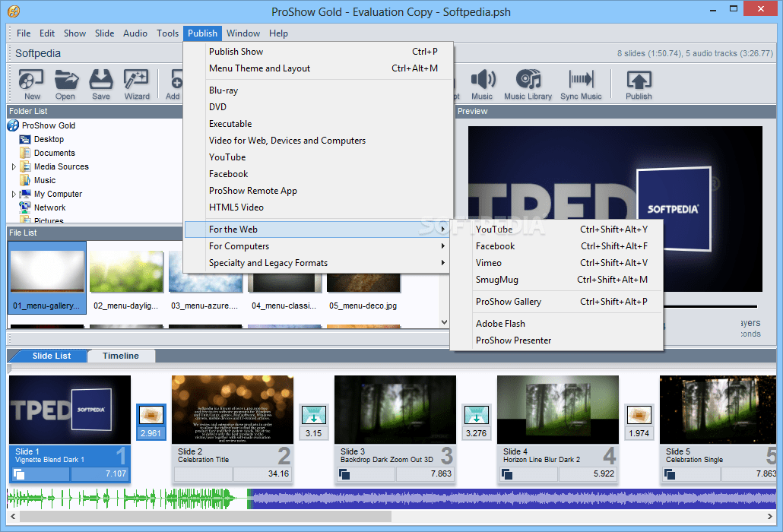Select YouTube from the For the Web submenu
This screenshot has width=783, height=532.
tap(494, 229)
